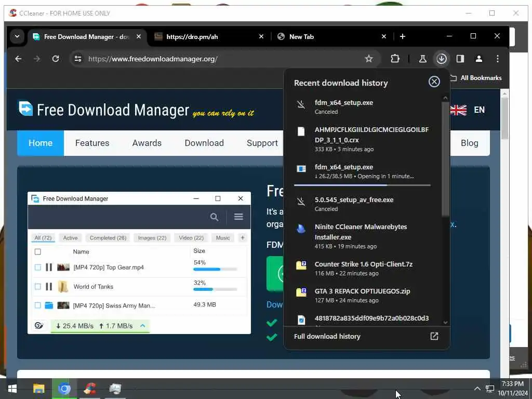Open Chrome Labs flask icon
The width and height of the screenshot is (532, 399).
422,59
